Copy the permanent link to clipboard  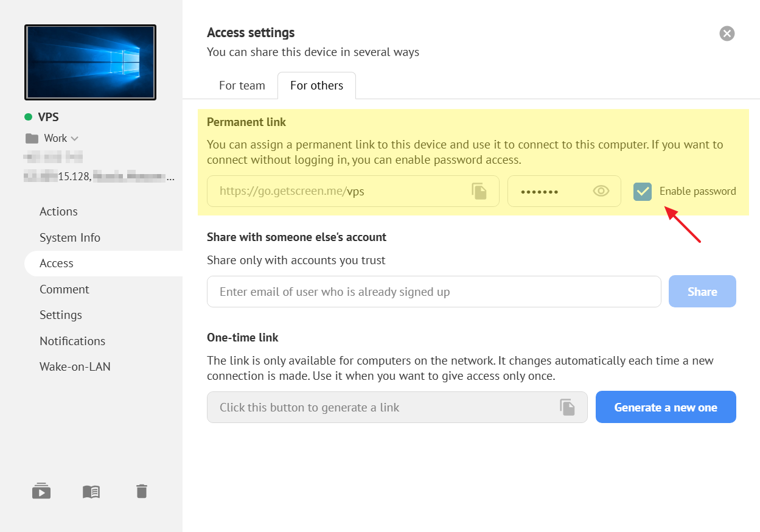coord(479,191)
